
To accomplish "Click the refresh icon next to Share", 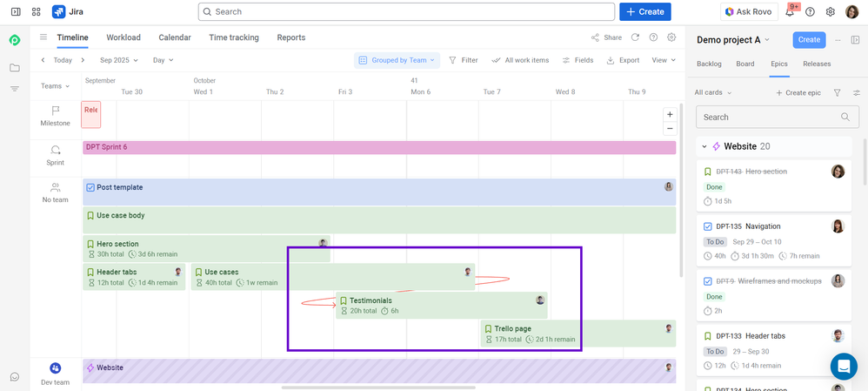I will click(x=635, y=37).
